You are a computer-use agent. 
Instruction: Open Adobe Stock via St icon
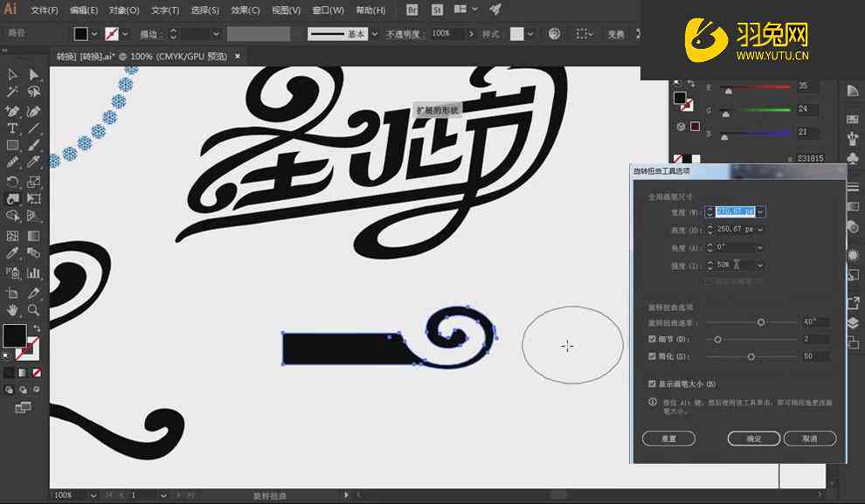click(x=437, y=10)
